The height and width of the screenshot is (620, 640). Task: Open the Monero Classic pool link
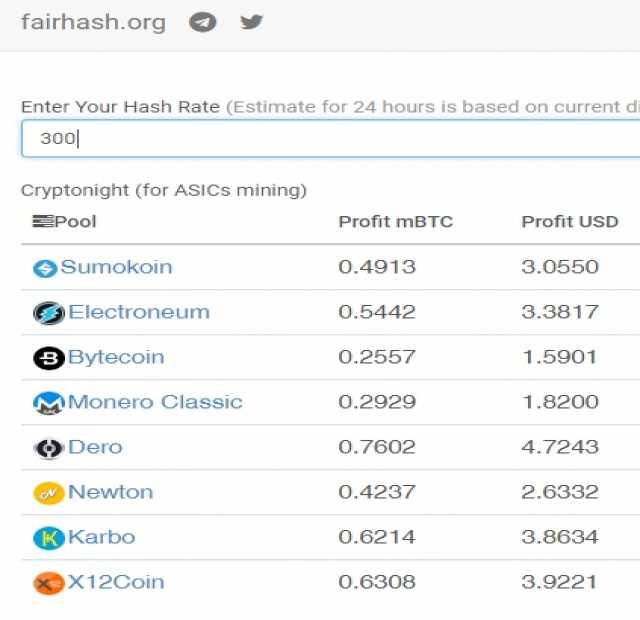point(155,402)
